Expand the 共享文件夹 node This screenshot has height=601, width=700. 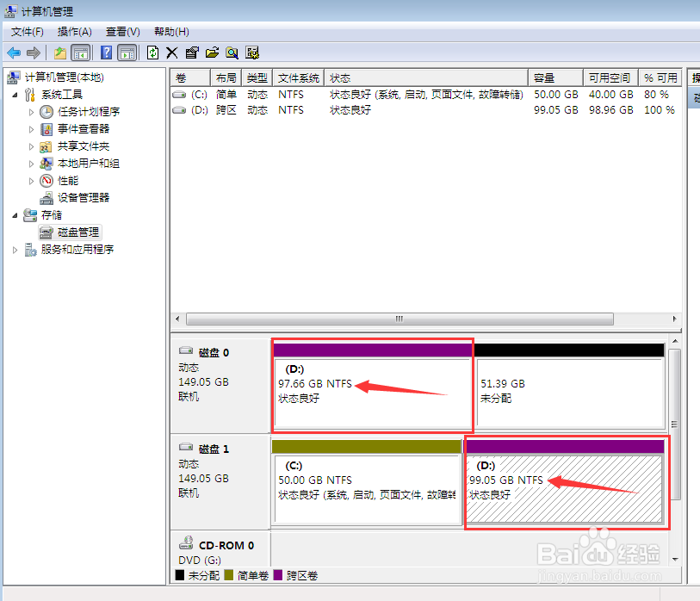click(x=31, y=146)
